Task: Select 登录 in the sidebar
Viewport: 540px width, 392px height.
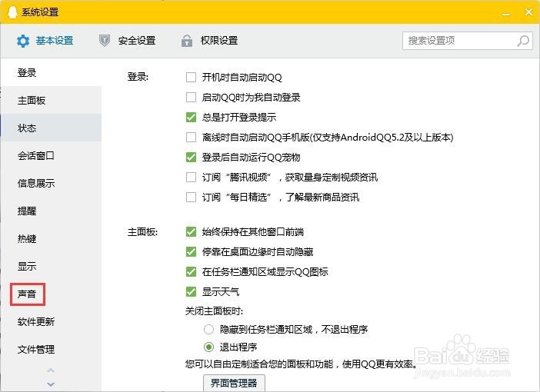Action: pyautogui.click(x=51, y=72)
